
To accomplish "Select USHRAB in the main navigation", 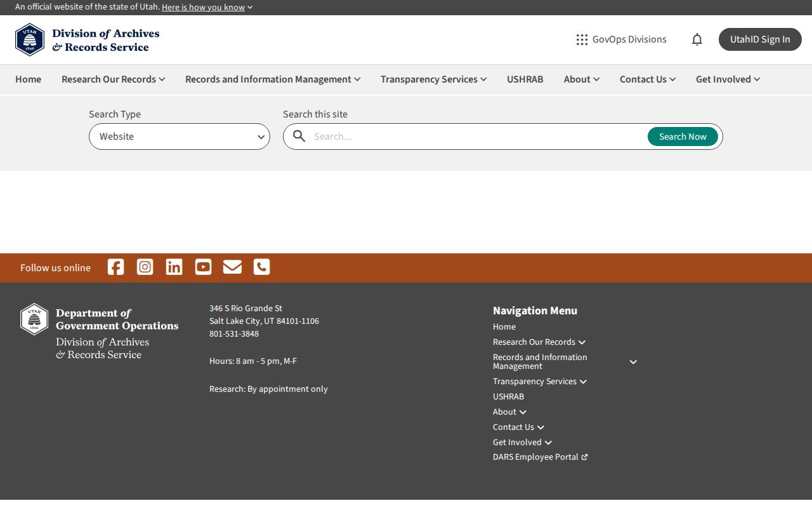I will pyautogui.click(x=525, y=79).
